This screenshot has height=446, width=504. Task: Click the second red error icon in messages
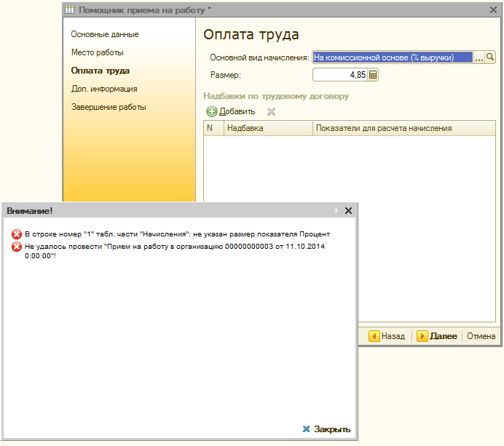[17, 247]
